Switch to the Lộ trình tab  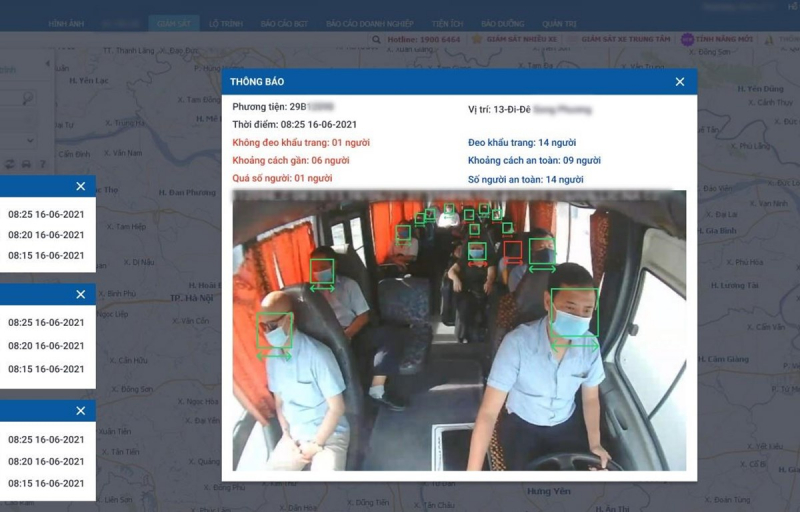pyautogui.click(x=224, y=23)
